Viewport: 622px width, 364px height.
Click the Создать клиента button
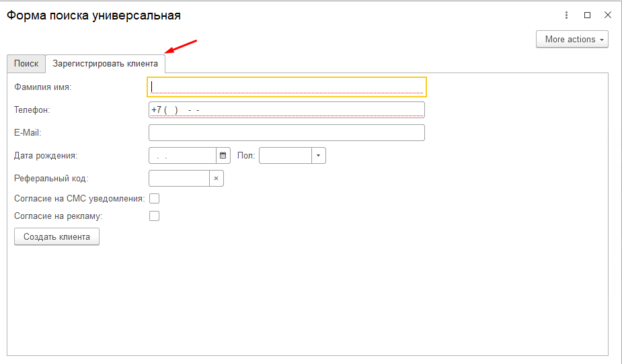[56, 237]
